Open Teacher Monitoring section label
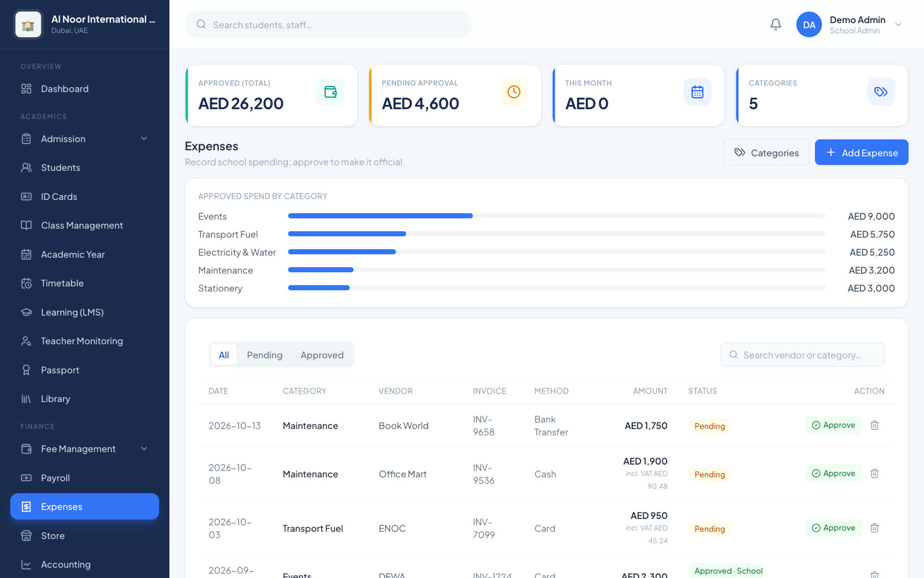Image resolution: width=924 pixels, height=578 pixels. (x=82, y=341)
